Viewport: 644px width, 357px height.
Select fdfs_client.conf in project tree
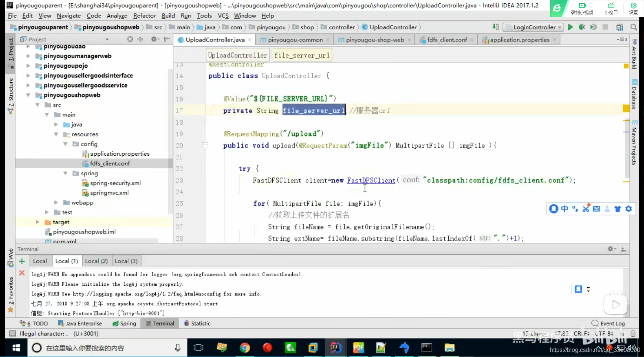click(x=110, y=163)
